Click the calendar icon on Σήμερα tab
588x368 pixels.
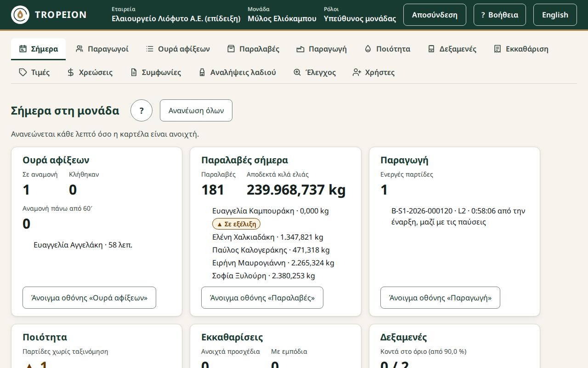[23, 49]
